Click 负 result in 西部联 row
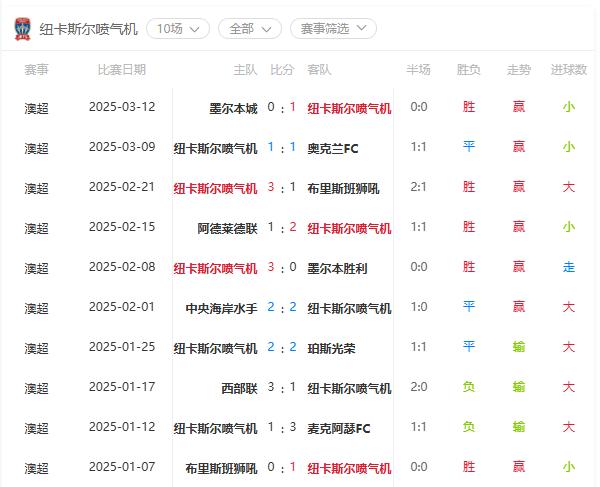 469,387
